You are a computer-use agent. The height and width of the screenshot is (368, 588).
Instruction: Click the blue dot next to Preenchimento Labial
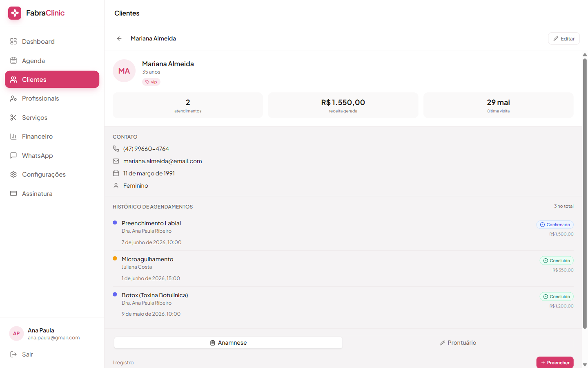[115, 223]
